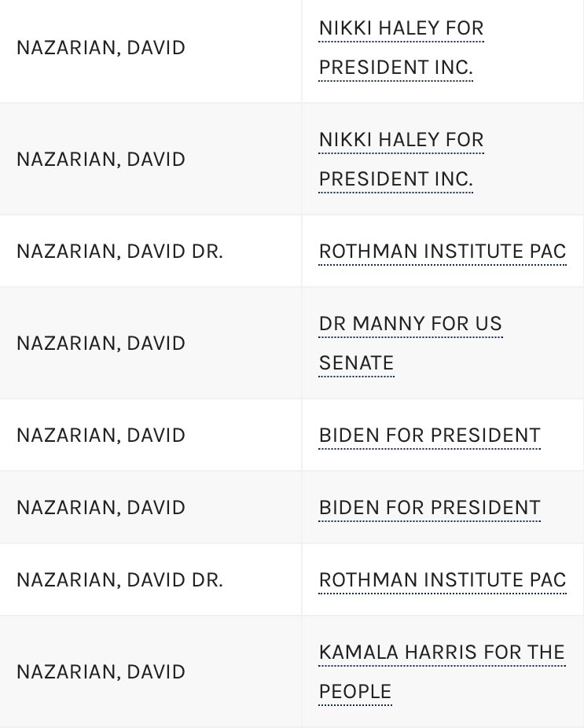Open the second BIDEN FOR PRESIDENT link

coord(429,508)
